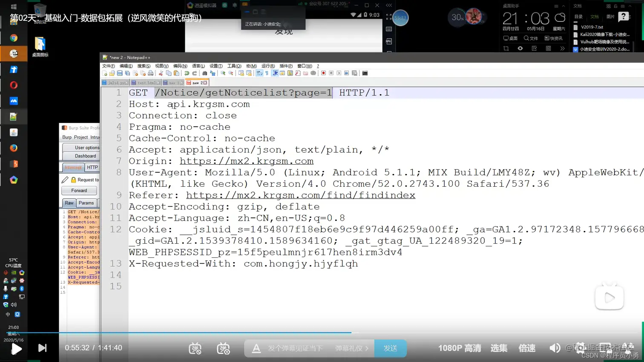The height and width of the screenshot is (362, 644).
Task: Click the Paste toolbar icon
Action: point(176,73)
